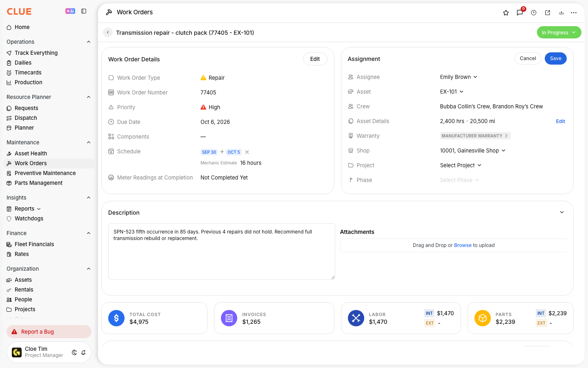The height and width of the screenshot is (368, 588).
Task: Click the Parts EXT badge
Action: tap(541, 323)
